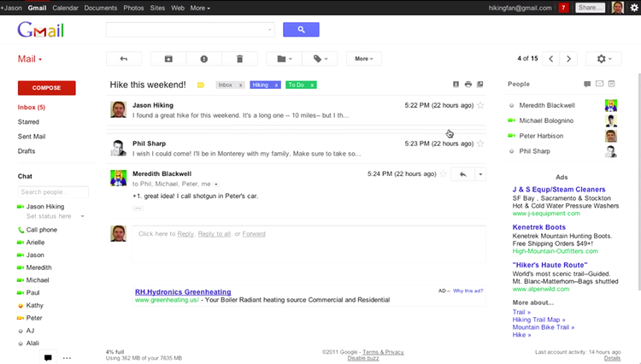This screenshot has width=641, height=364.
Task: Remove the Inbox label
Action: [240, 85]
